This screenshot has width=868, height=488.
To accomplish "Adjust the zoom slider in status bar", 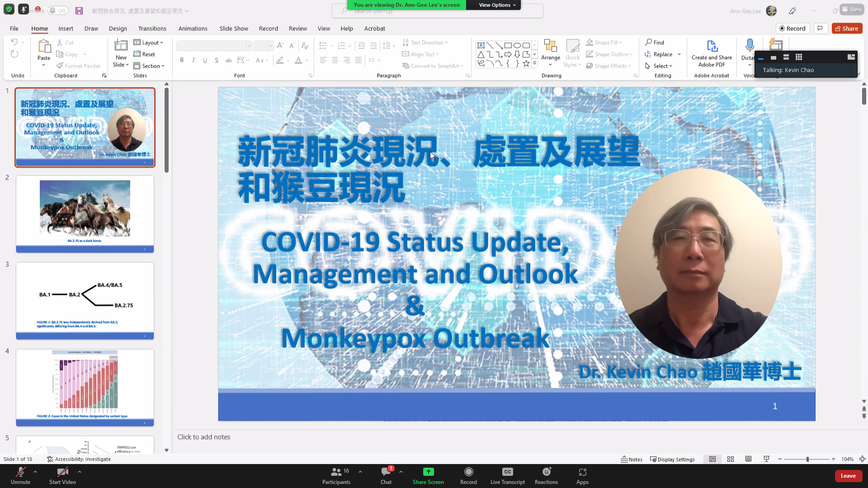I will pyautogui.click(x=807, y=459).
